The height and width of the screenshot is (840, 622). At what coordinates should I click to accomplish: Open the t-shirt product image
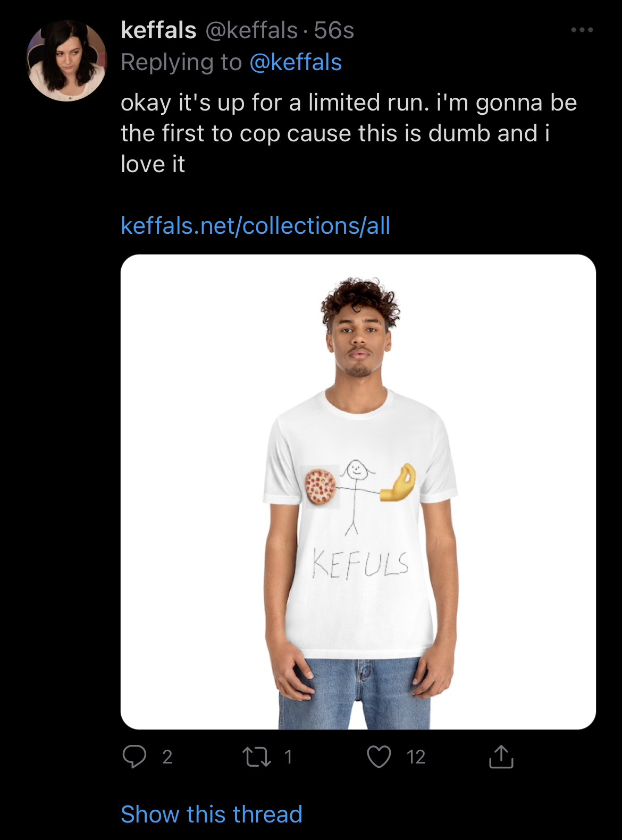pyautogui.click(x=358, y=492)
